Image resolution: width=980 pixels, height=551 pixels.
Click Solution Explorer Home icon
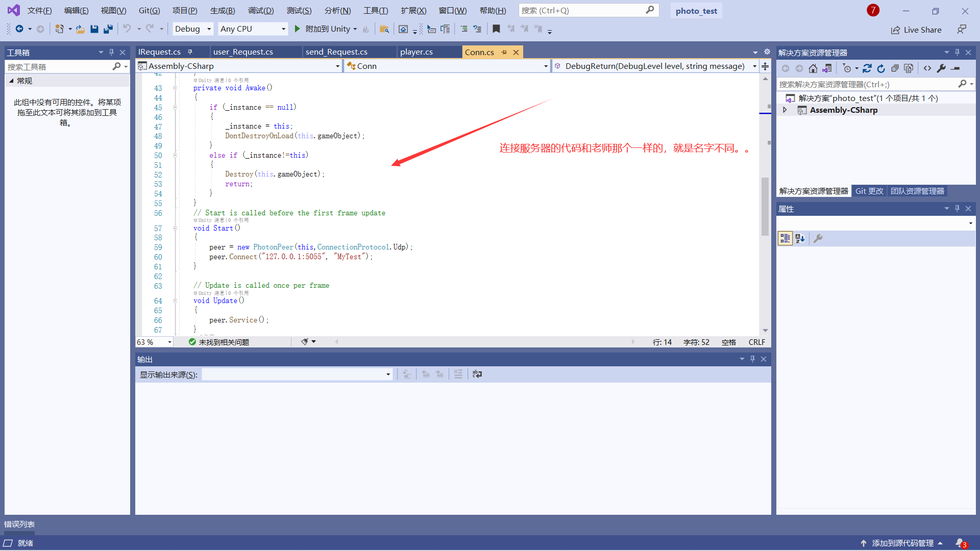tap(813, 68)
